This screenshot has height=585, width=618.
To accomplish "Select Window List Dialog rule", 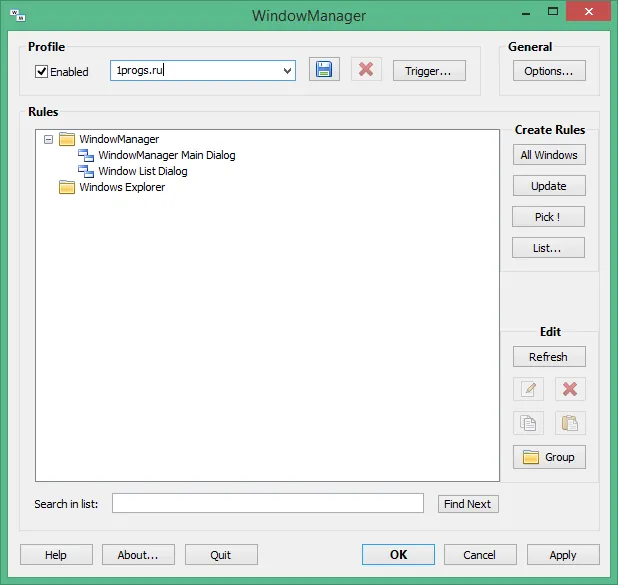I will tap(143, 171).
